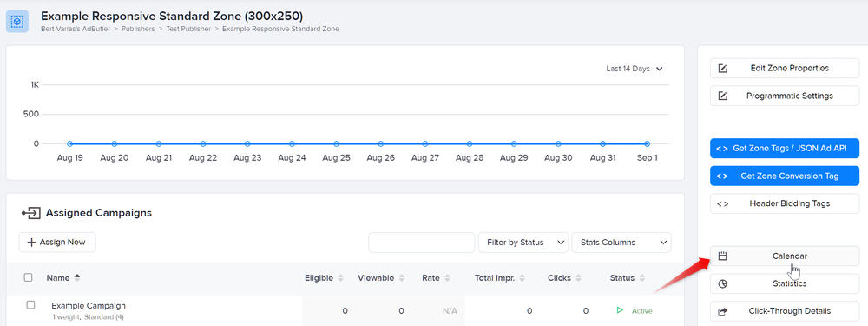Image resolution: width=868 pixels, height=326 pixels.
Task: Click the code icon on Header Bidding Tags
Action: click(x=722, y=203)
